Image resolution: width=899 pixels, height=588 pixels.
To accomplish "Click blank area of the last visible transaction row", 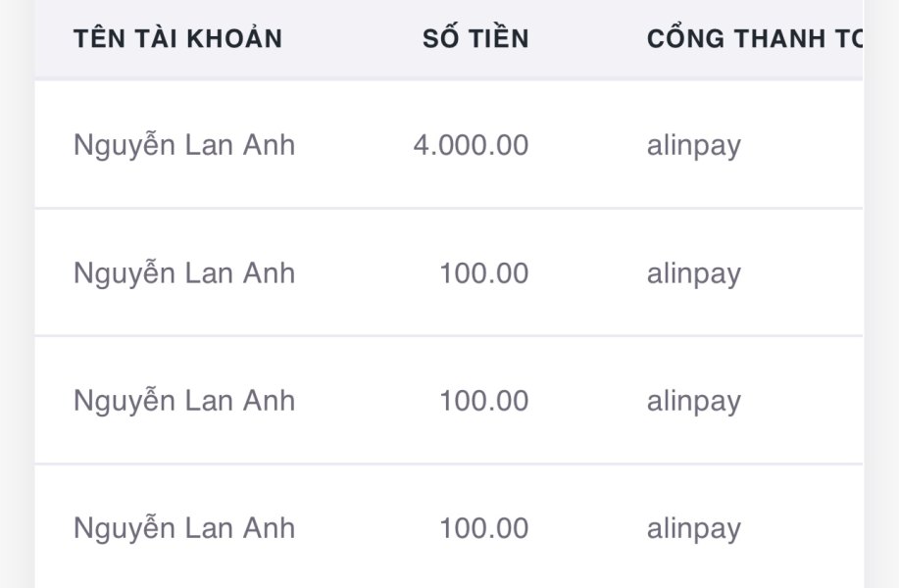I will (x=803, y=528).
